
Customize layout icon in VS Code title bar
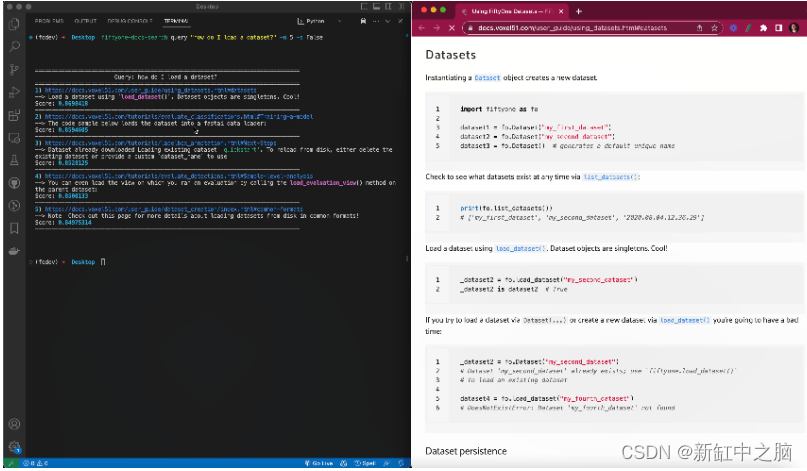(401, 7)
